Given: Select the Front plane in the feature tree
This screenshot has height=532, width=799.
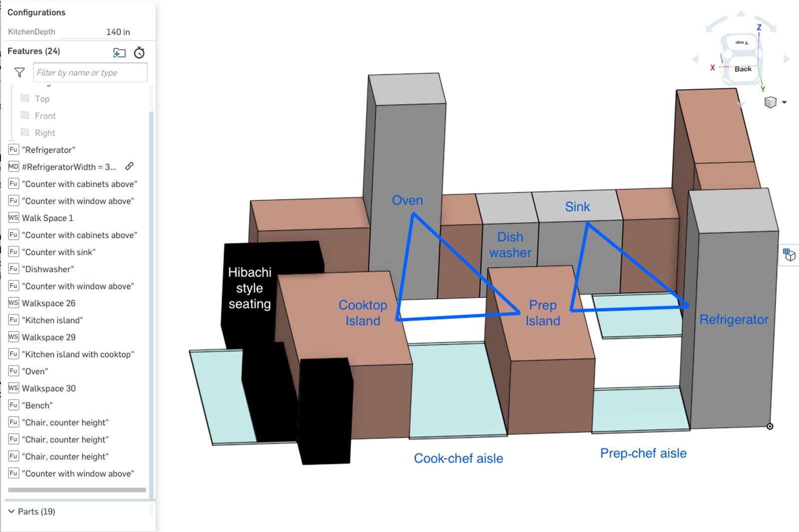Looking at the screenshot, I should click(45, 115).
